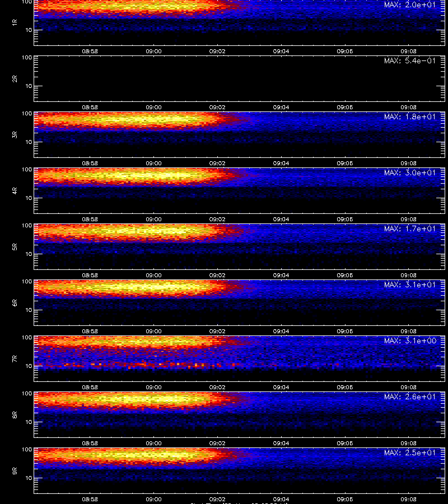Click the 100 y-axis tick label of panel 4R
The image size is (448, 504).
(x=27, y=169)
